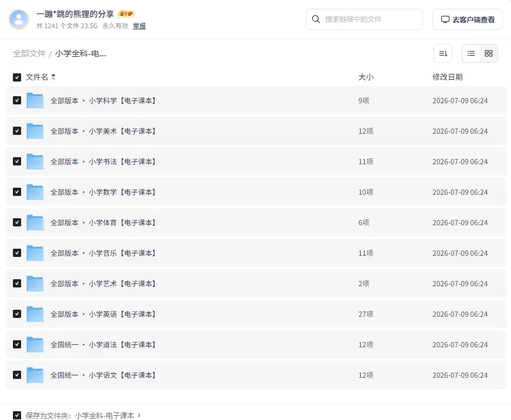Click the search magnifier icon

316,19
